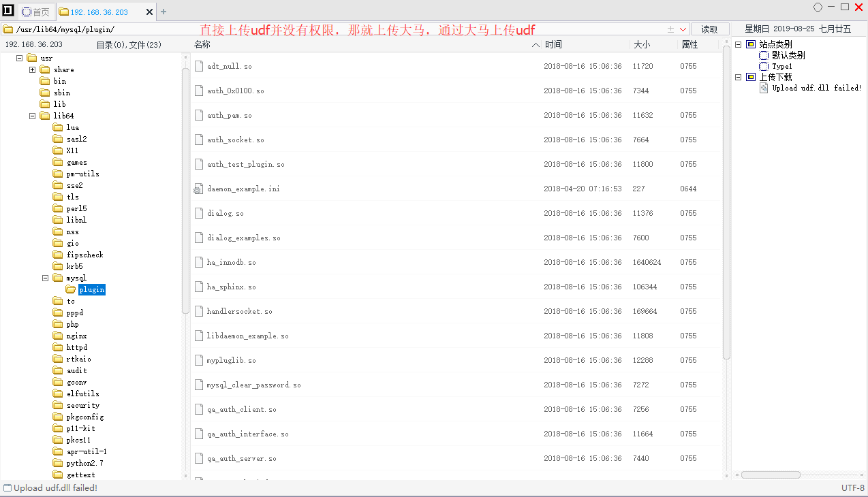This screenshot has width=868, height=497.
Task: Switch to the 首页 tab
Action: pos(35,12)
